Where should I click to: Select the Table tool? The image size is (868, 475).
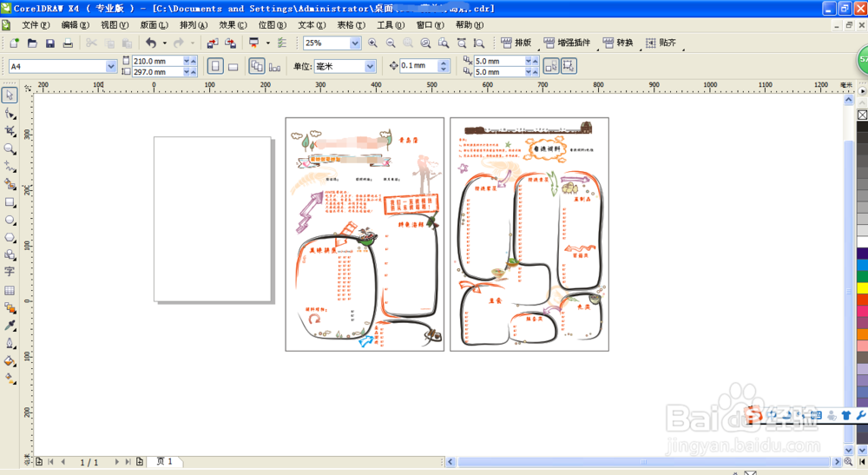(10, 290)
